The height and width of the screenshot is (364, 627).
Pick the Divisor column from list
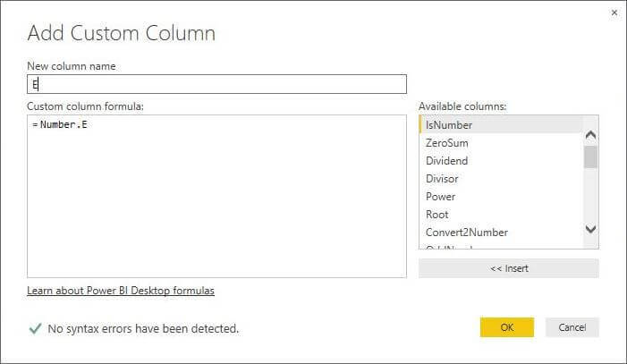coord(442,179)
